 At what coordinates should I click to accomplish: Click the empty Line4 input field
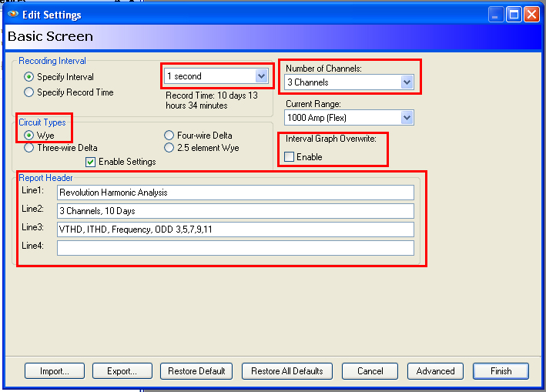pos(236,248)
